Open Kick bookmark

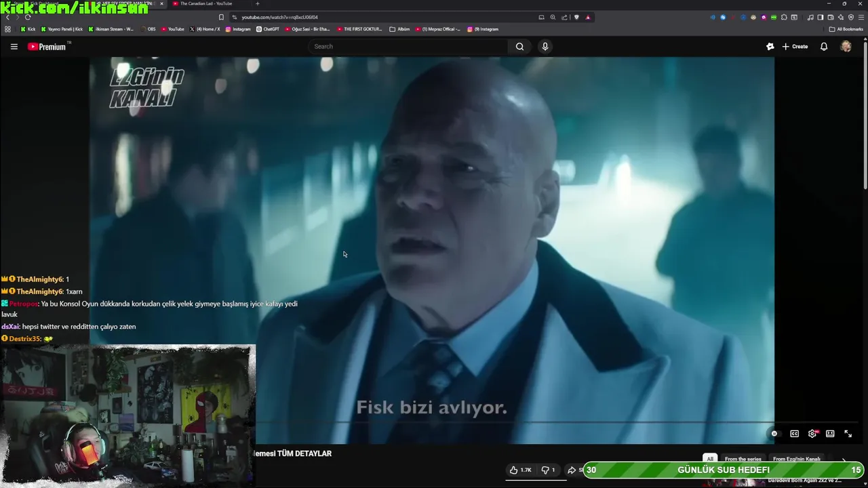coord(28,29)
